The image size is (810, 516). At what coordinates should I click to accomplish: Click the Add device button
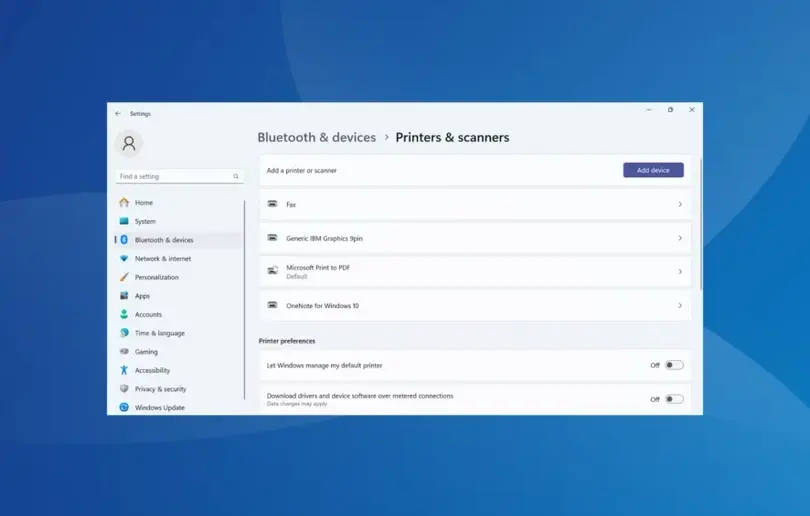tap(653, 170)
